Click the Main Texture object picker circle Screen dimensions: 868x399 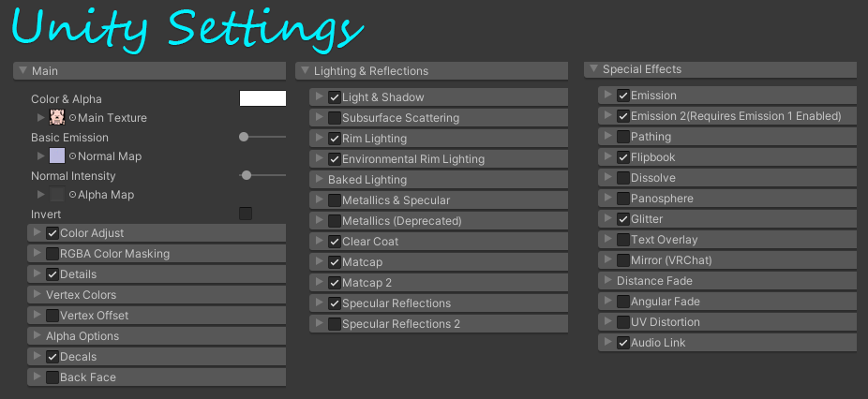72,118
